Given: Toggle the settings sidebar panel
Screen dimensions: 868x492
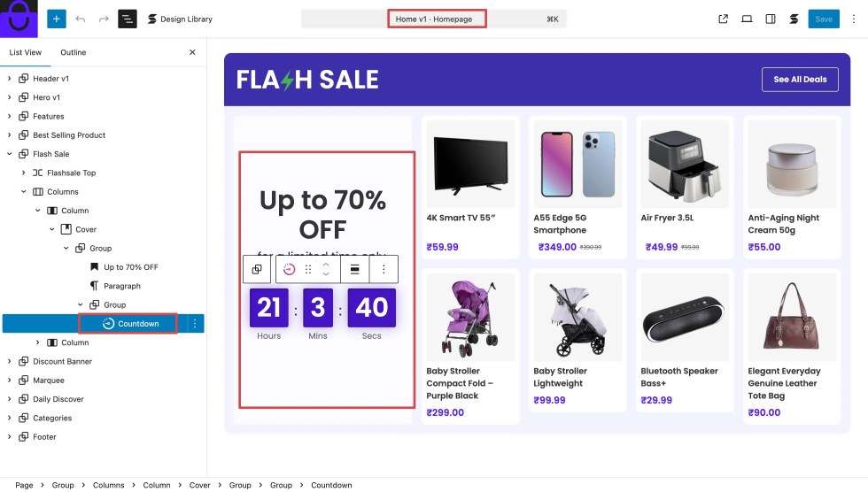Looking at the screenshot, I should [x=771, y=19].
